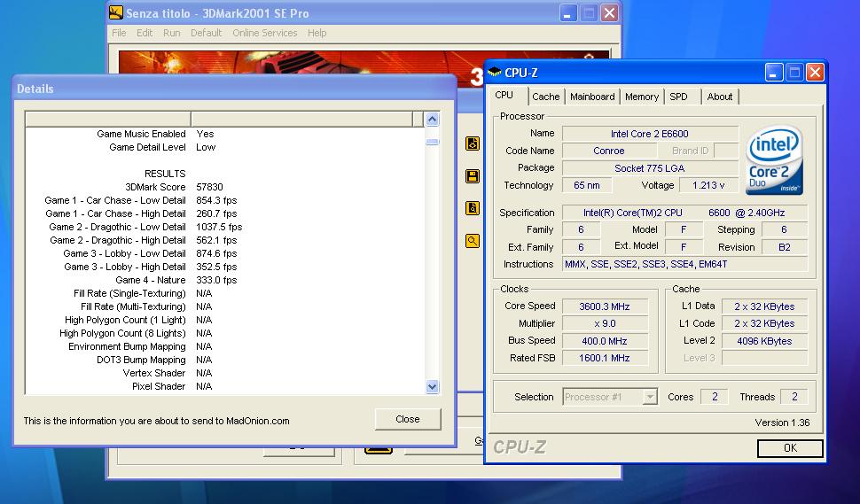860x504 pixels.
Task: Click the 3DMark2001 title bar app icon
Action: pyautogui.click(x=116, y=12)
